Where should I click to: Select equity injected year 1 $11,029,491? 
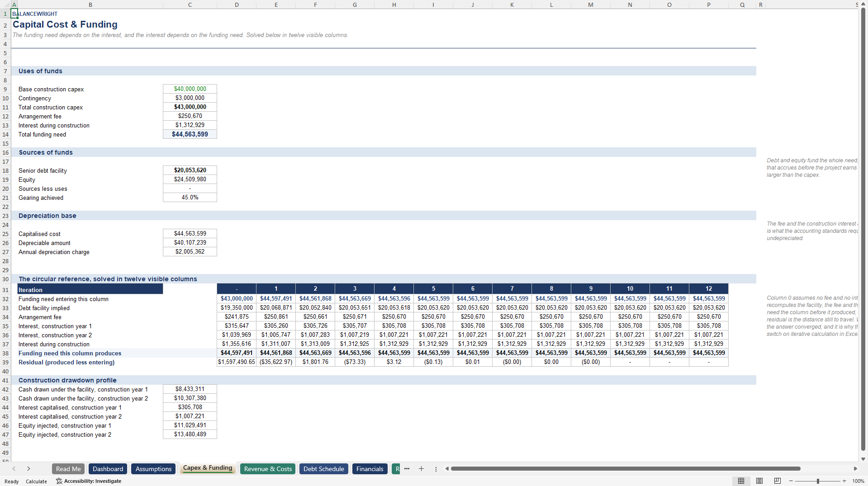(190, 425)
